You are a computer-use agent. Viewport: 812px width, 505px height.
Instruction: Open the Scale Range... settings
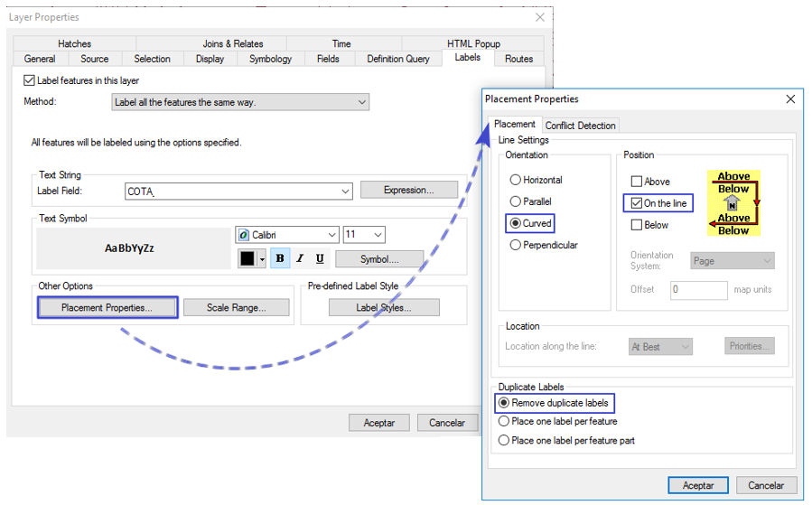pos(236,307)
